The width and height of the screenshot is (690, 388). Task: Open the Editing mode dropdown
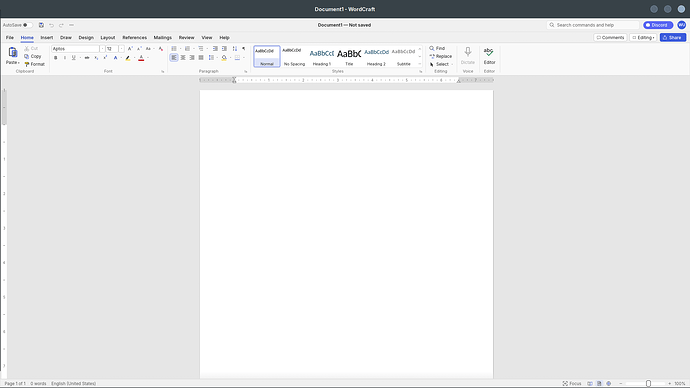point(643,38)
